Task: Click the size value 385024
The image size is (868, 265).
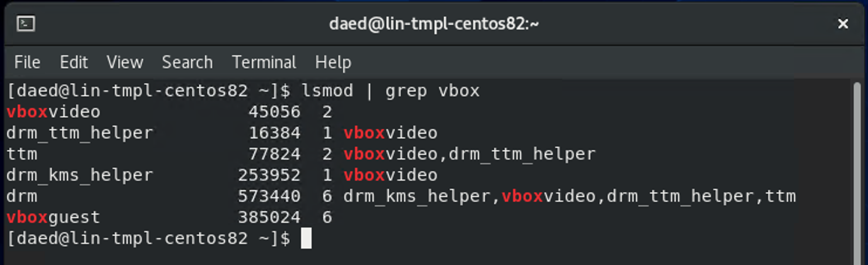Action: (x=269, y=218)
